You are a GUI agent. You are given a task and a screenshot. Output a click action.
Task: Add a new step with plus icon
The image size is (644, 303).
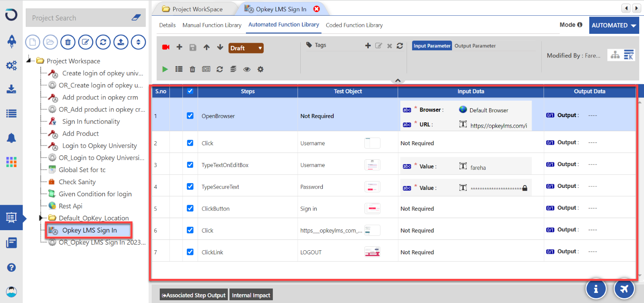coord(180,47)
